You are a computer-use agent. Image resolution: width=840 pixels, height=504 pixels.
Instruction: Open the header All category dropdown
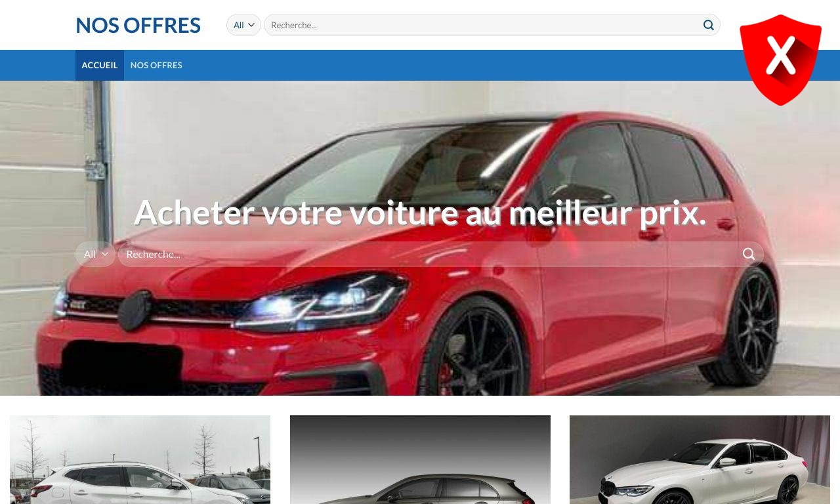pyautogui.click(x=243, y=25)
